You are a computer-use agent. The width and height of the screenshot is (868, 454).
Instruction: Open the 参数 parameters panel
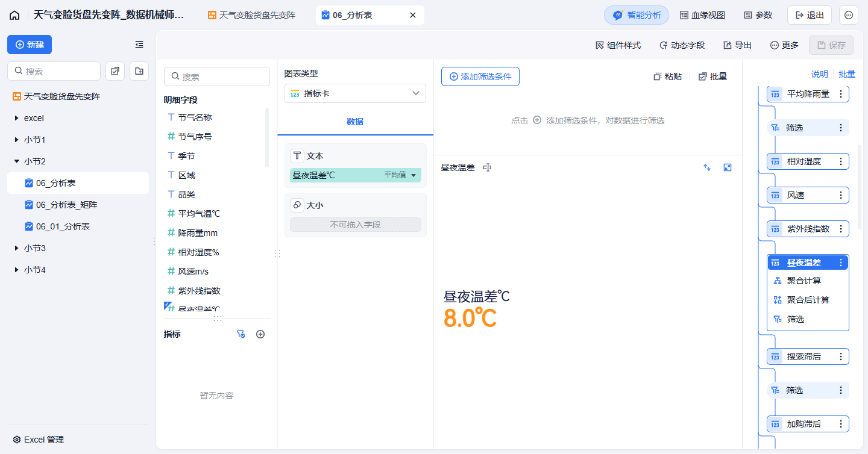pos(758,15)
